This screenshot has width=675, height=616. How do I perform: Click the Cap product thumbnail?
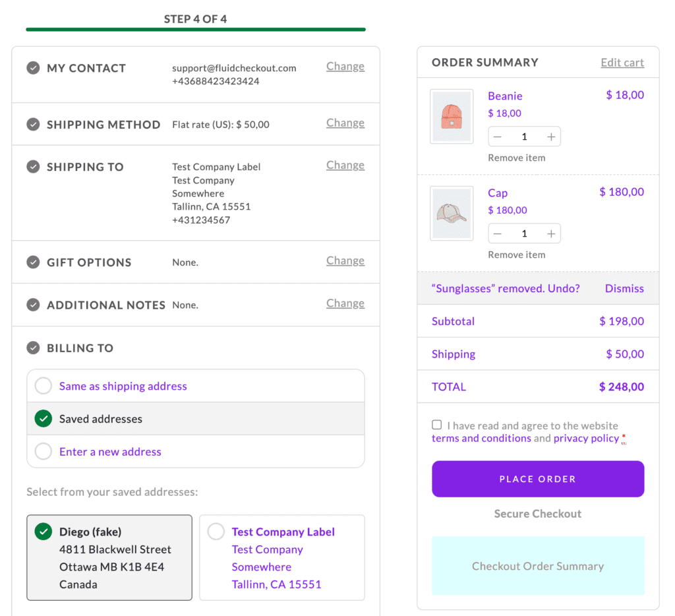point(452,213)
